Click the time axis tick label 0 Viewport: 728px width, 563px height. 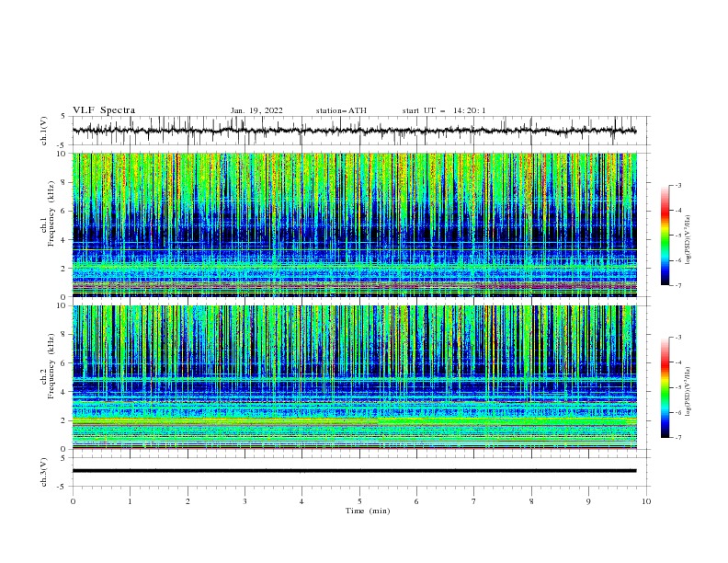pyautogui.click(x=73, y=501)
